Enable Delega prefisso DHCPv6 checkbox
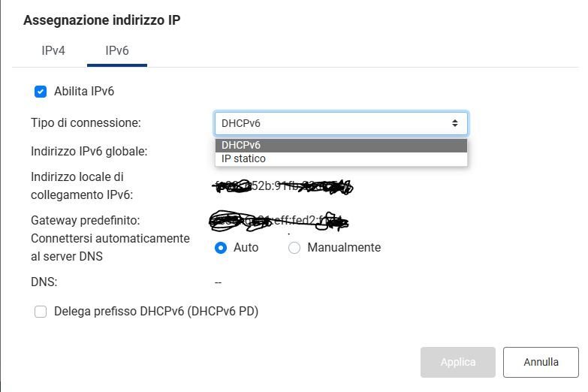The image size is (588, 392). pyautogui.click(x=41, y=312)
